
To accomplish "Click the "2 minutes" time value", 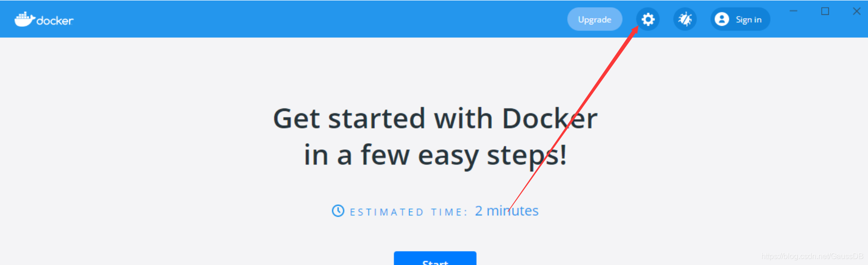I will pos(507,211).
